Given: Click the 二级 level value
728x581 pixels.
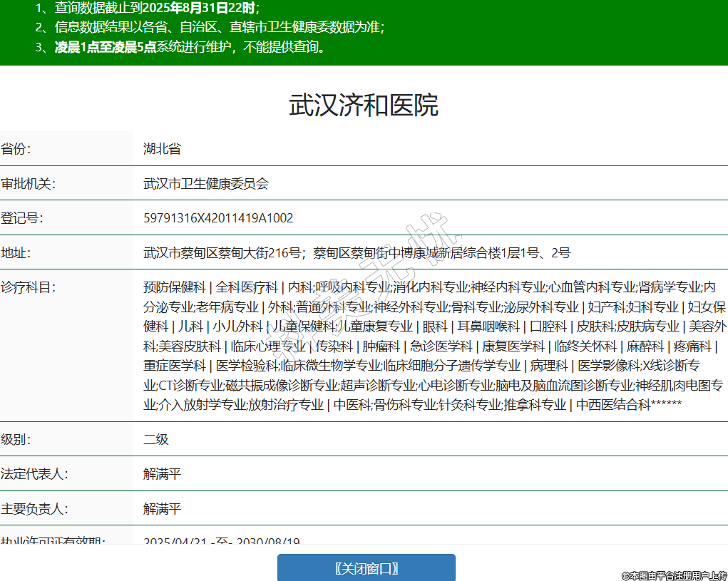Looking at the screenshot, I should click(x=156, y=439).
